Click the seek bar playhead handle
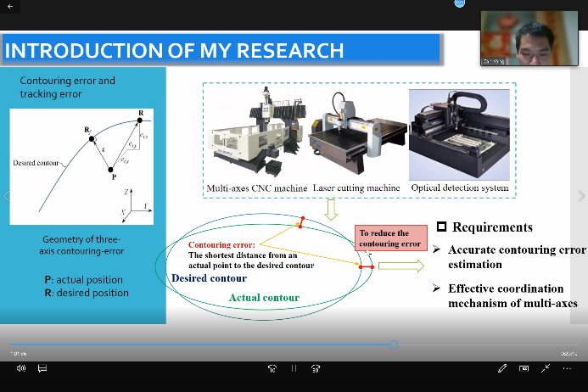Screen dimensions: 588x392 (394, 344)
